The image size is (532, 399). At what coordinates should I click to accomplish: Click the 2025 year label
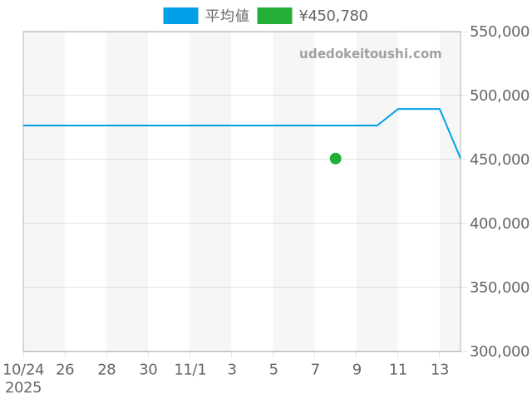point(23,387)
